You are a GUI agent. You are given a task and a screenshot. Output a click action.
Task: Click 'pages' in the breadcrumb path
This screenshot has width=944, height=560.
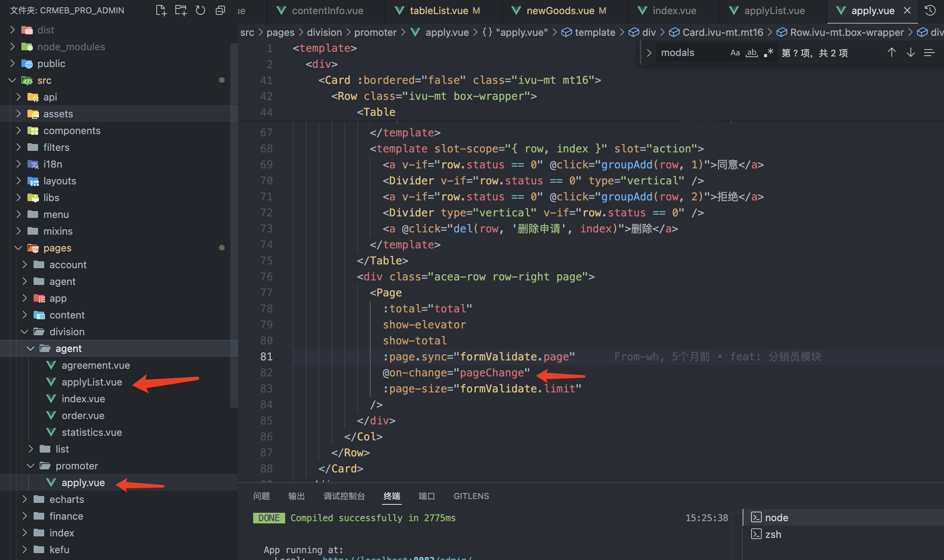coord(280,32)
